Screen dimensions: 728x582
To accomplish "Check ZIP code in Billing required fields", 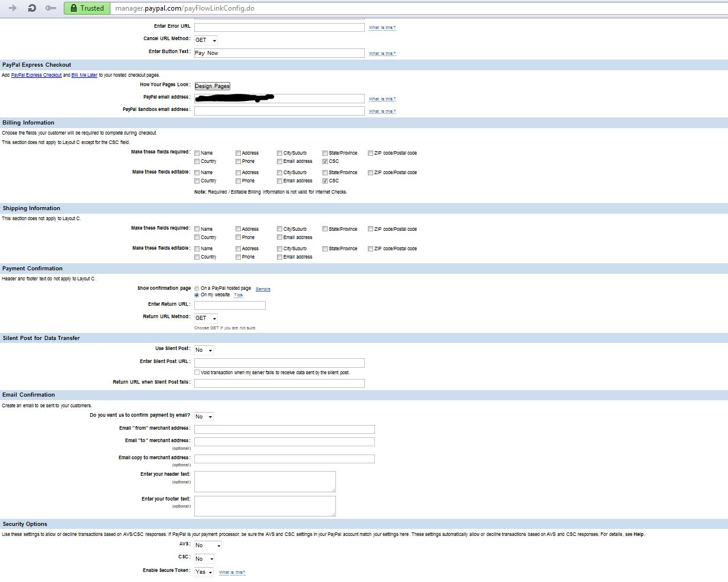I will click(x=371, y=153).
